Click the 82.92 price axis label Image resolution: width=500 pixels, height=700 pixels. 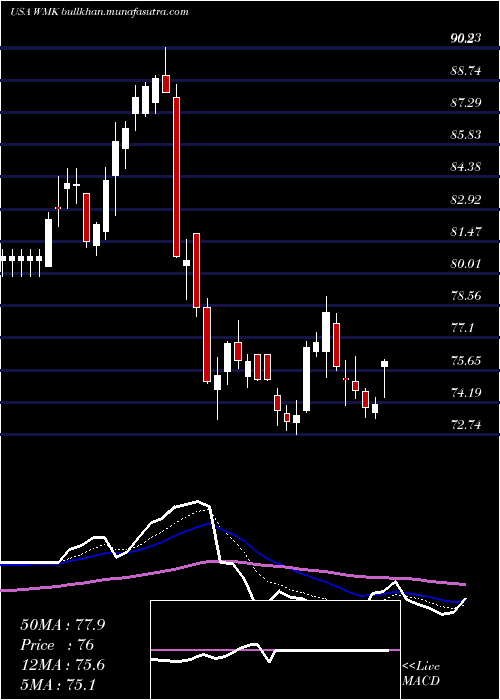pyautogui.click(x=466, y=200)
